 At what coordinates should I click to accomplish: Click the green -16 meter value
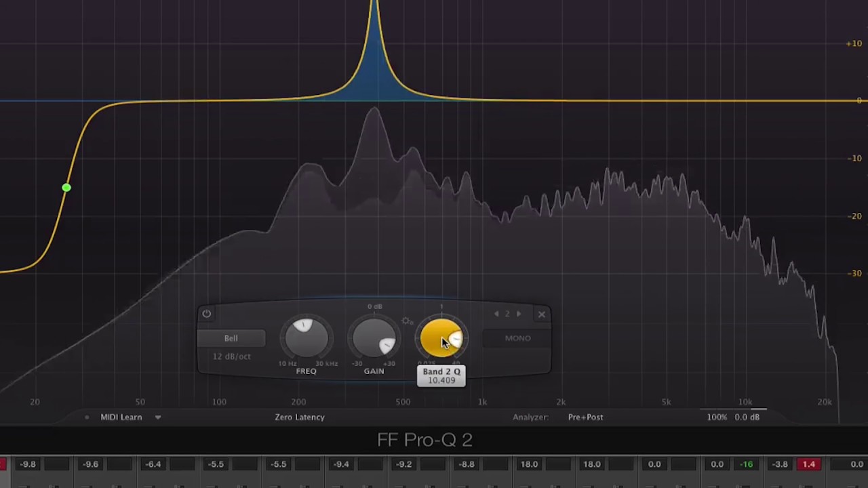(747, 464)
